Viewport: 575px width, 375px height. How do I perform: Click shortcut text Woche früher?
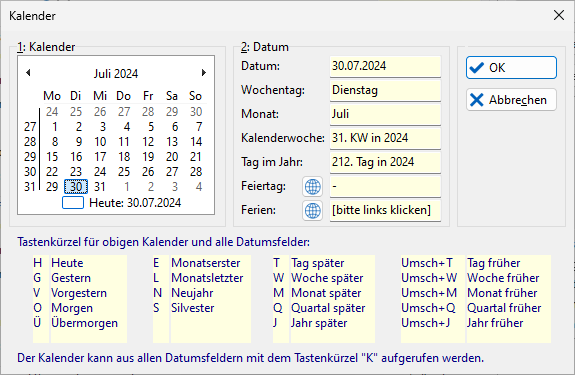[x=503, y=278]
